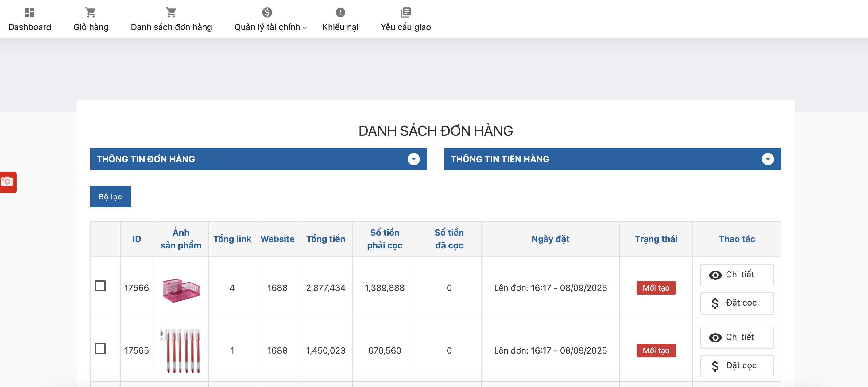Tick checkbox for order 17566
The height and width of the screenshot is (387, 868).
pyautogui.click(x=100, y=286)
